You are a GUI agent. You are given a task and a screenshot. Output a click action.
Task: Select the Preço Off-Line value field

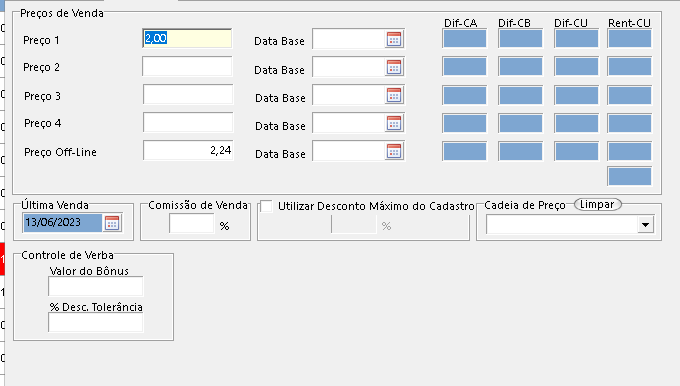pyautogui.click(x=188, y=150)
